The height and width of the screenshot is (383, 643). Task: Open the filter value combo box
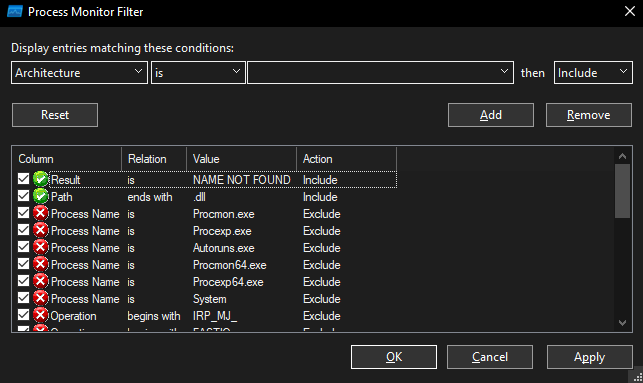coord(381,73)
